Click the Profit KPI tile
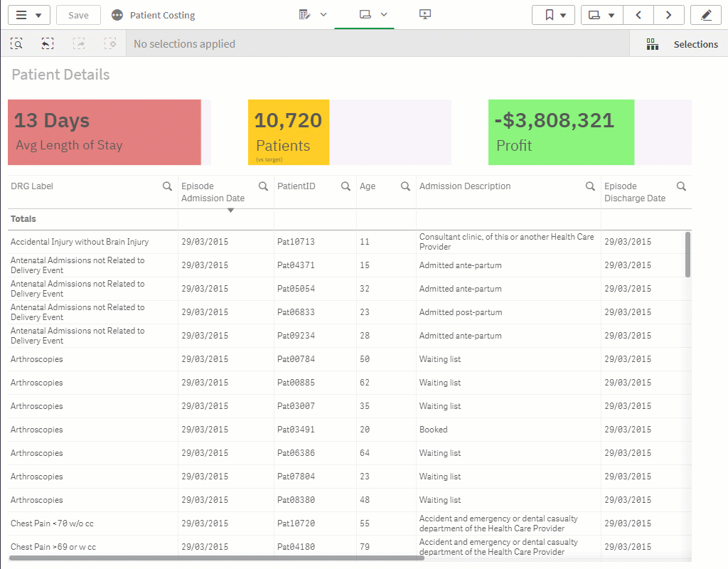Viewport: 728px width, 569px height. tap(589, 132)
